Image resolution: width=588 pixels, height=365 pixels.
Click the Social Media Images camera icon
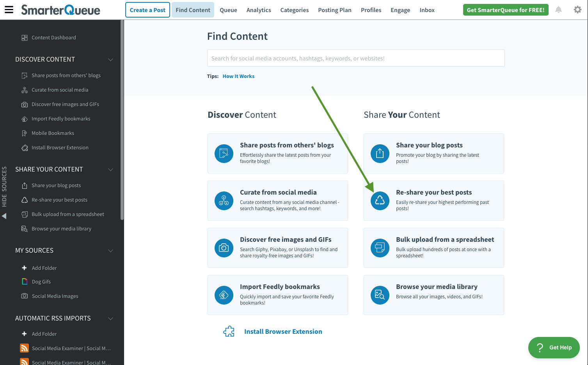(x=25, y=296)
